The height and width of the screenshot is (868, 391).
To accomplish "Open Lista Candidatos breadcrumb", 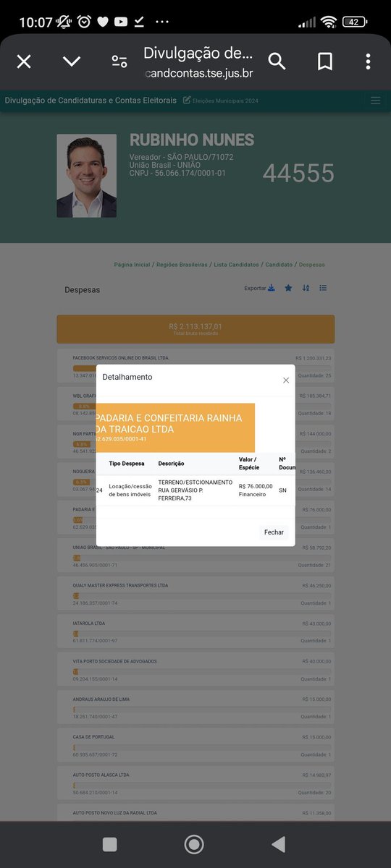I will [x=236, y=265].
